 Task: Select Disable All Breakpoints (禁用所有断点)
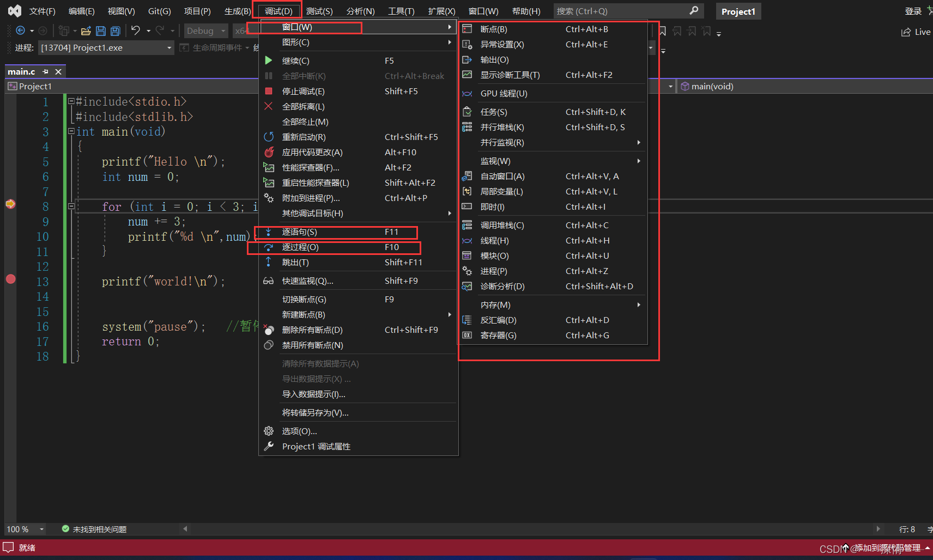pos(358,345)
